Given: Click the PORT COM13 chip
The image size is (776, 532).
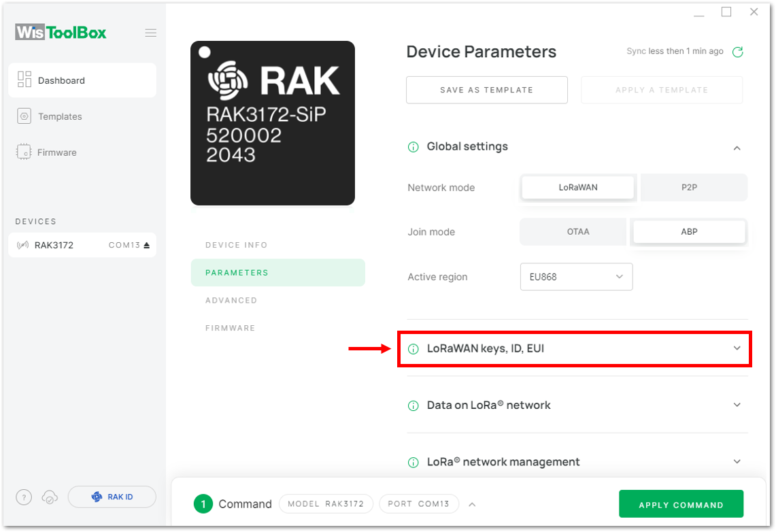Looking at the screenshot, I should (x=419, y=504).
